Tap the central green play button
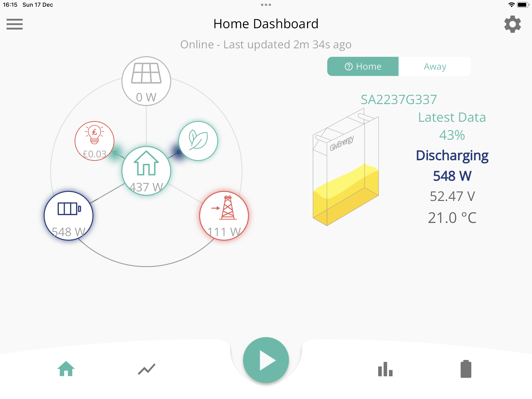 [x=266, y=360]
